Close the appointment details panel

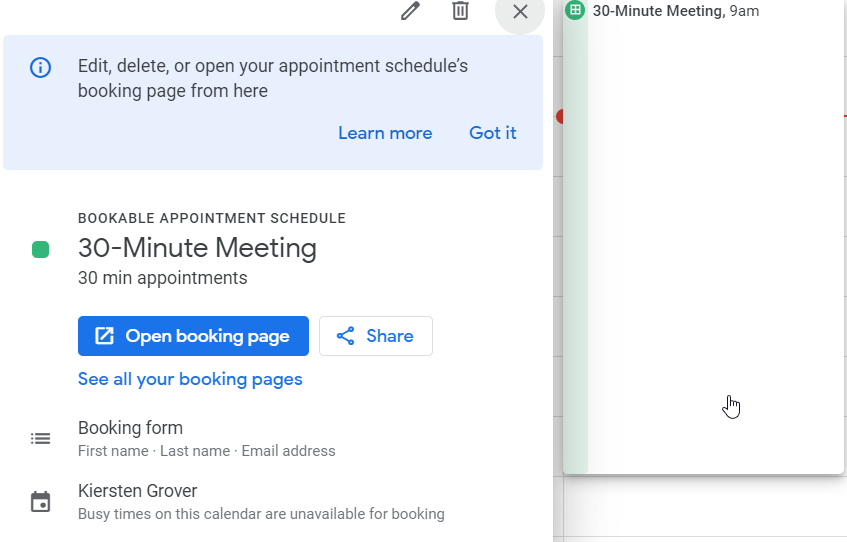[x=520, y=12]
